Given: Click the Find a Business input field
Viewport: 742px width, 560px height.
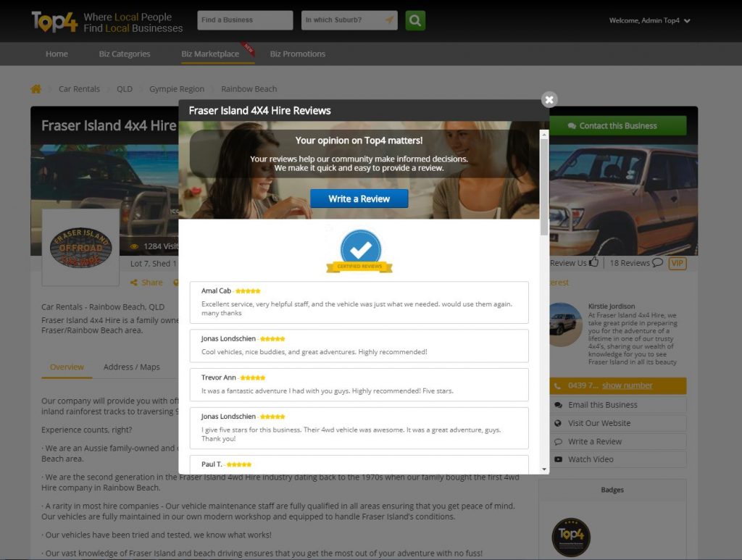Looking at the screenshot, I should point(245,20).
